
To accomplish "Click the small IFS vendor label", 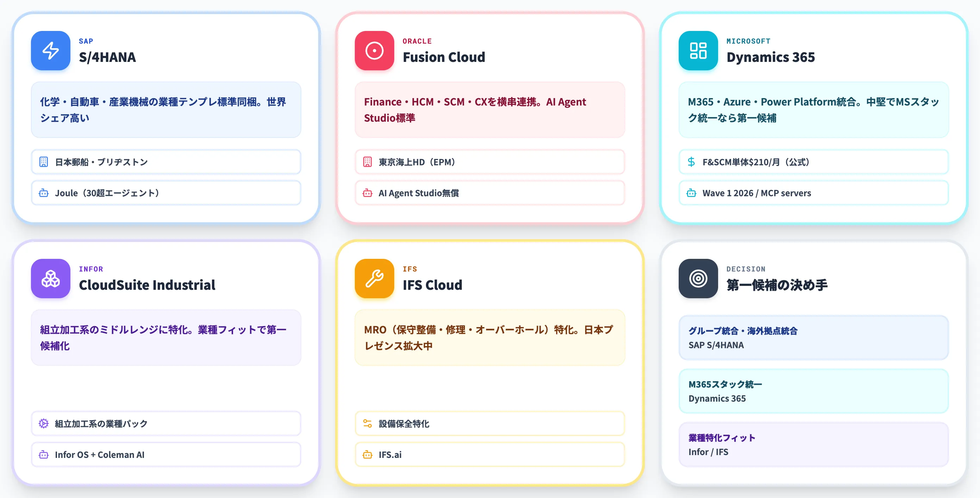I will pyautogui.click(x=410, y=269).
